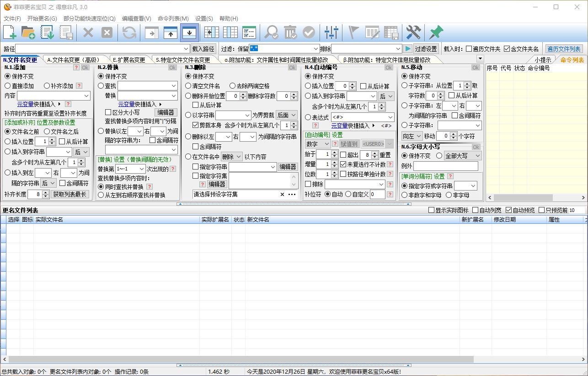588x376 pixels.
Task: Open the 路径 path dropdown
Action: click(186, 49)
